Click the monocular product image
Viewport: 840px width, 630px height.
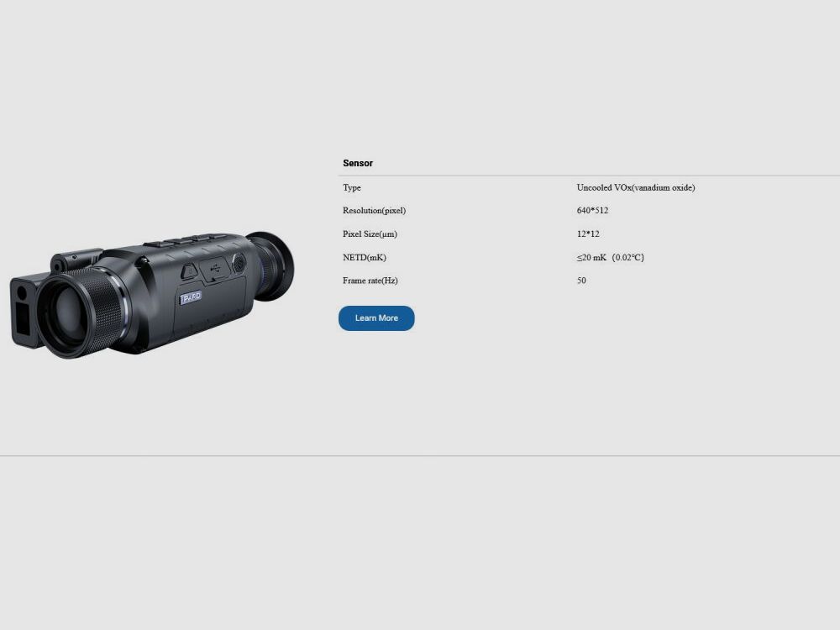(x=151, y=294)
